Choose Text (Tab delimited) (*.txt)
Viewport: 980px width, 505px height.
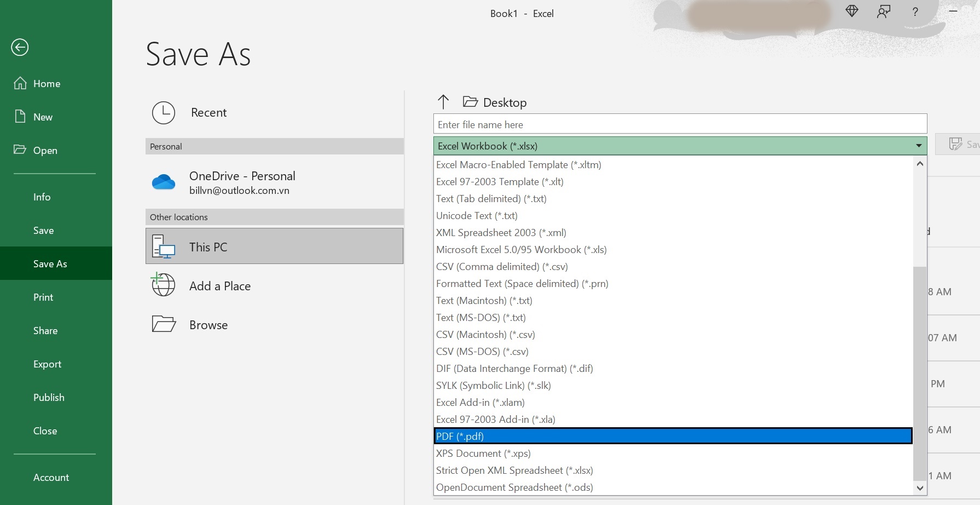click(673, 198)
